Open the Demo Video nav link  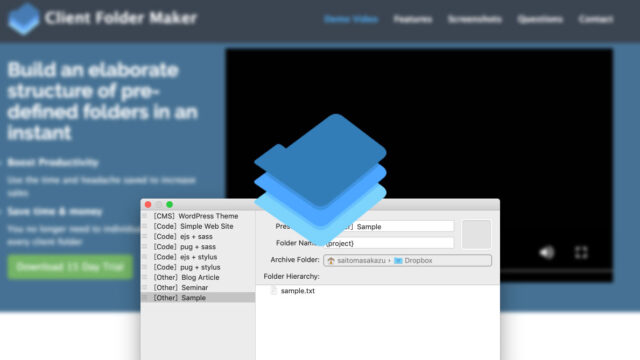pos(351,19)
